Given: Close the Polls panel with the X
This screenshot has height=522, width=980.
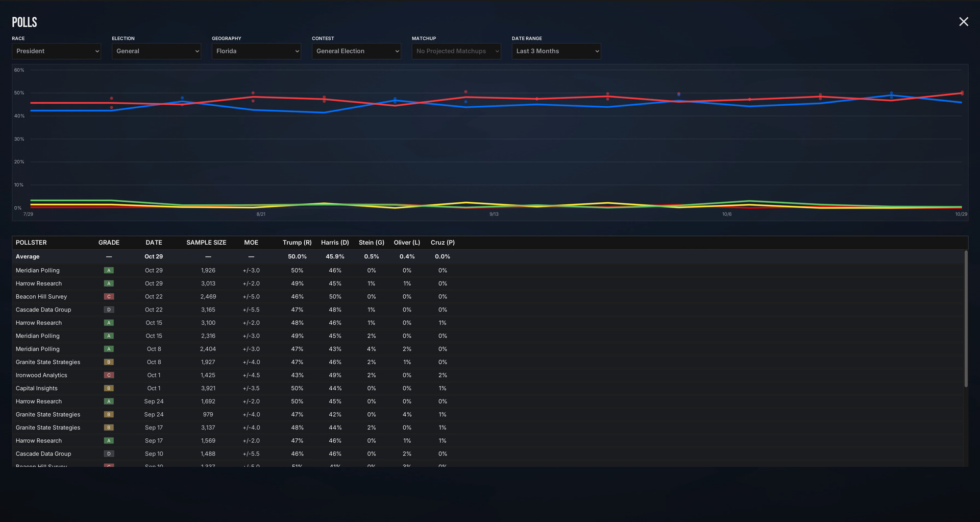Looking at the screenshot, I should coord(963,21).
